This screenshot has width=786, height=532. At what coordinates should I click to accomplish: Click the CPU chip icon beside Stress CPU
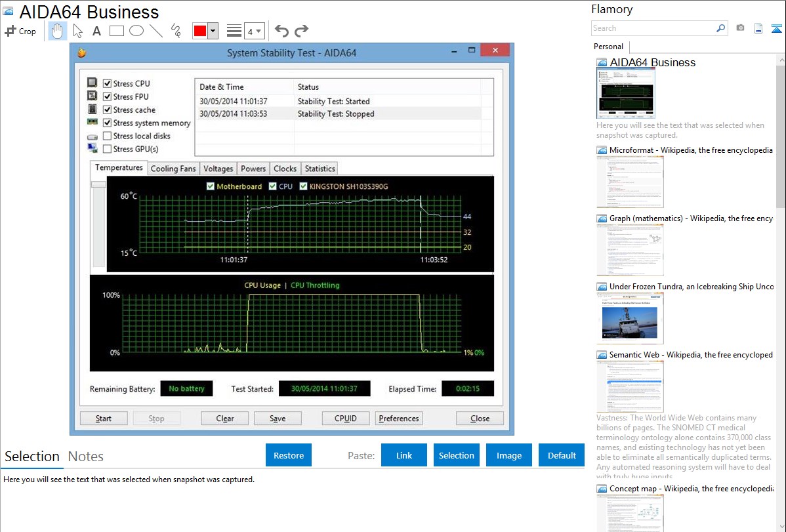(93, 82)
